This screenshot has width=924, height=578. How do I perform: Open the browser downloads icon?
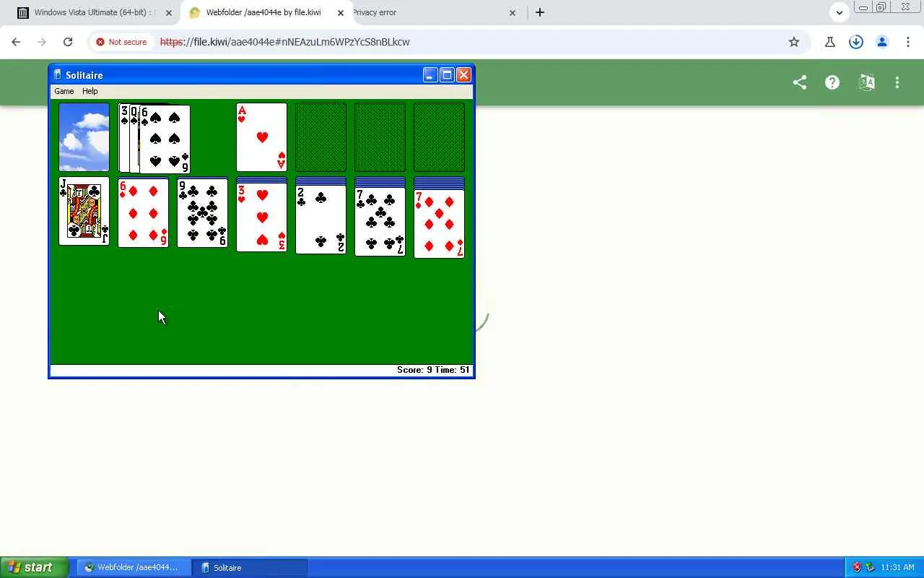click(856, 42)
